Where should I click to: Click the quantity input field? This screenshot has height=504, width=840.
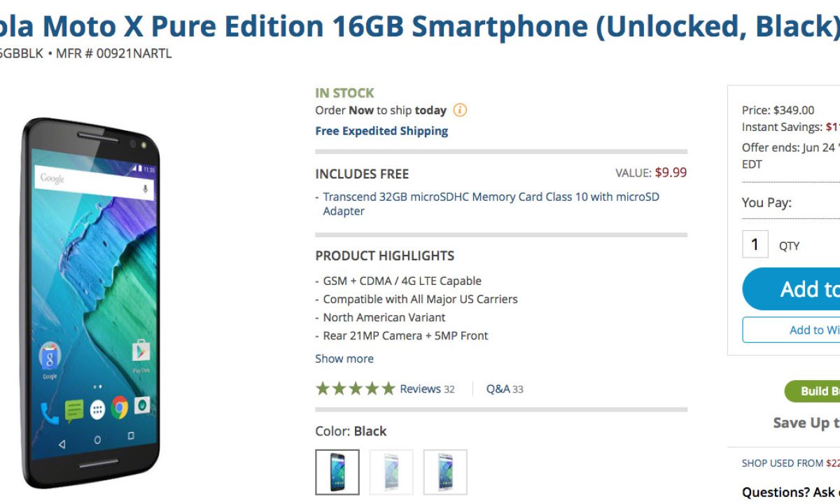pos(755,244)
